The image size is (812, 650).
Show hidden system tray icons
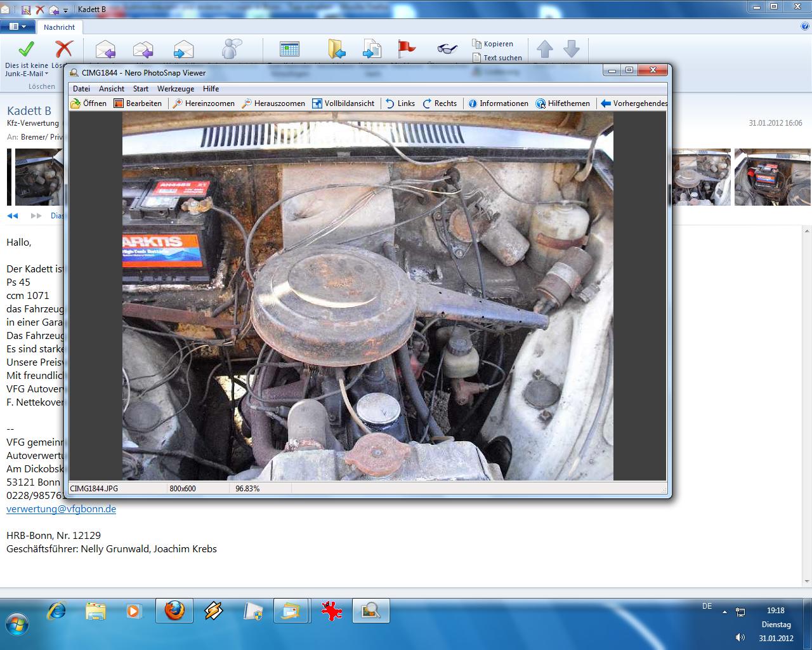[x=724, y=613]
